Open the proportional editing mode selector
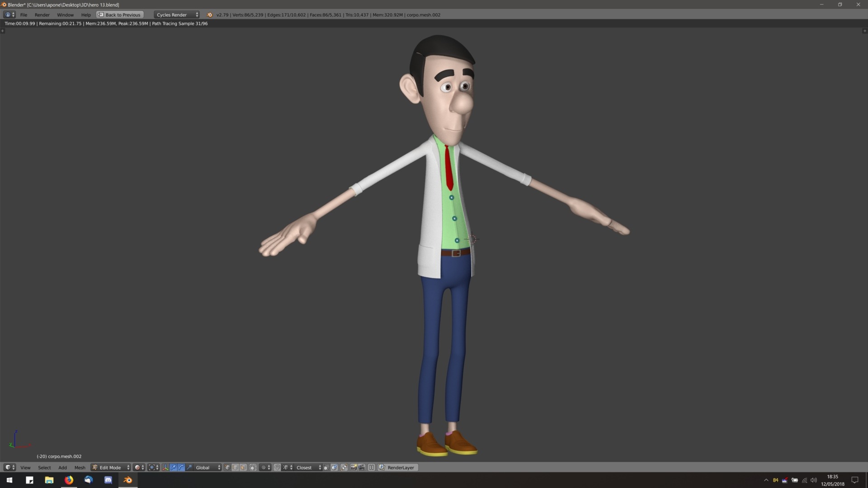Image resolution: width=868 pixels, height=488 pixels. pos(265,468)
